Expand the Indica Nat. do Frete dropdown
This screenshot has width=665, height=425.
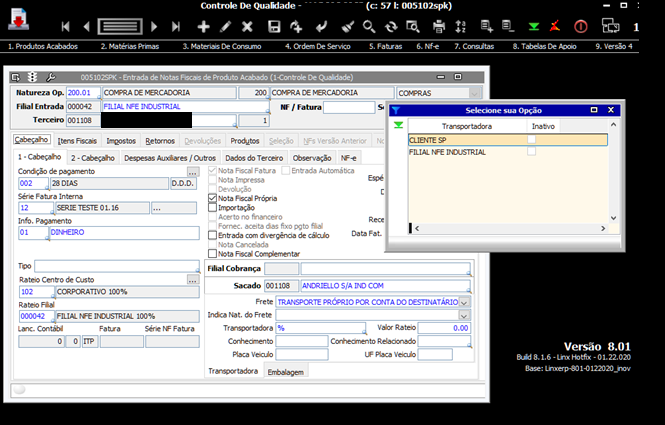tap(464, 314)
